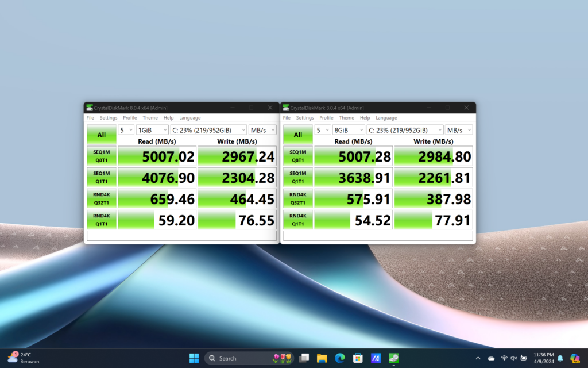
Task: Click the Task View icon on the taskbar
Action: [x=304, y=358]
